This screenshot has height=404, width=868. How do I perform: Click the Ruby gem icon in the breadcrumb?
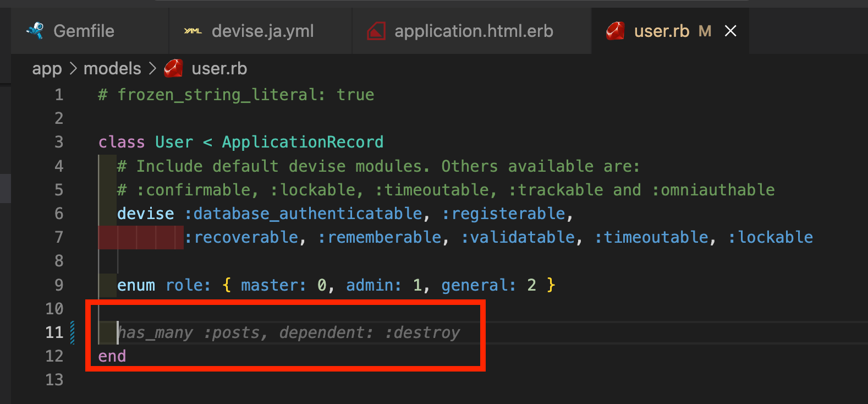coord(173,69)
